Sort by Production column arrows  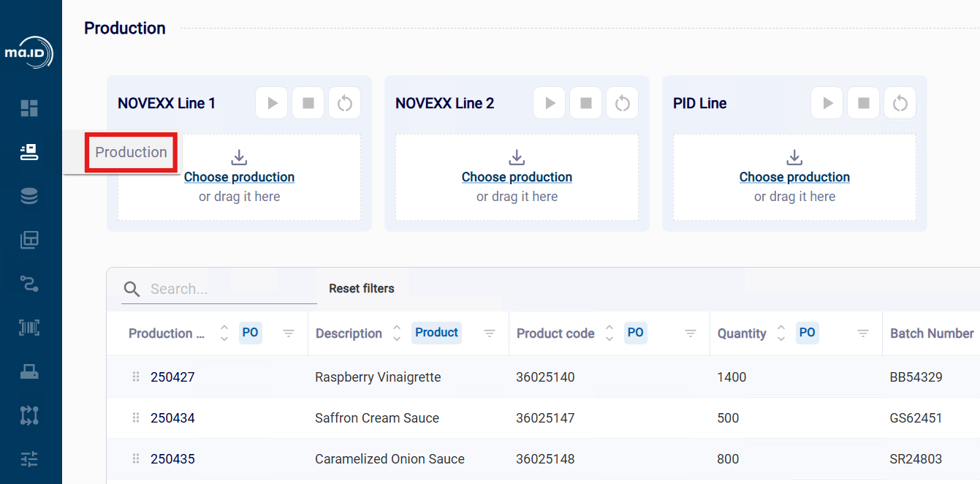(x=224, y=333)
